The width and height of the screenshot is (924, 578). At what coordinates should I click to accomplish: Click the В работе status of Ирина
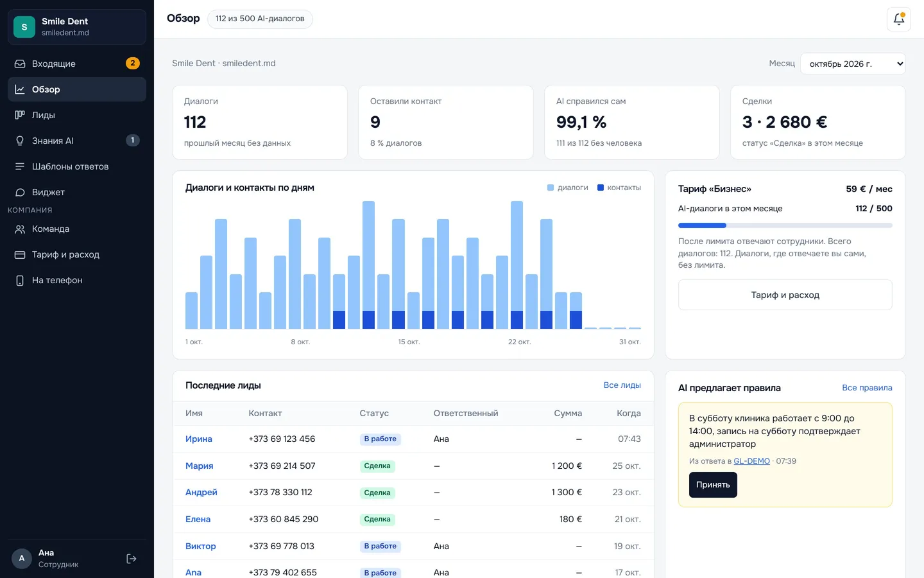[381, 439]
